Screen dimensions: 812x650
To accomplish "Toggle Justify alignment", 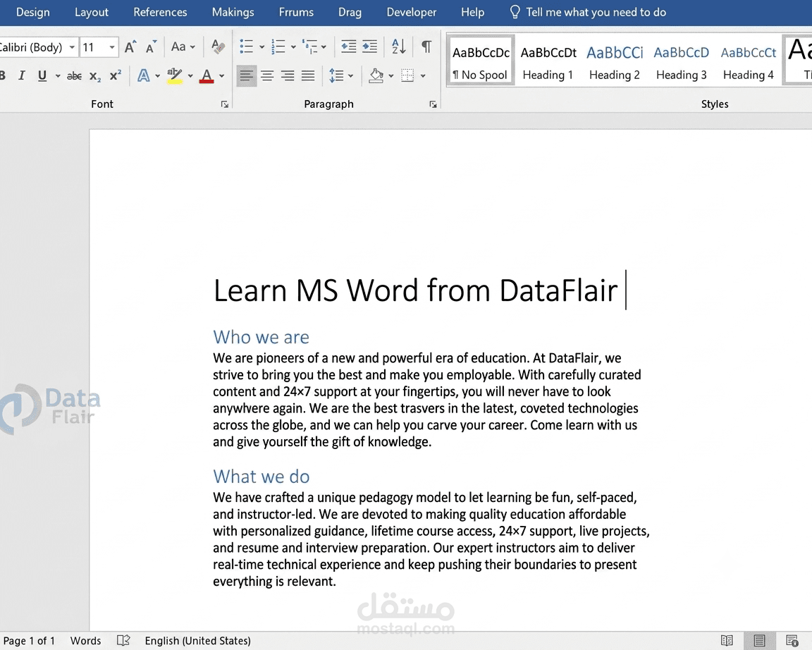I will [308, 76].
